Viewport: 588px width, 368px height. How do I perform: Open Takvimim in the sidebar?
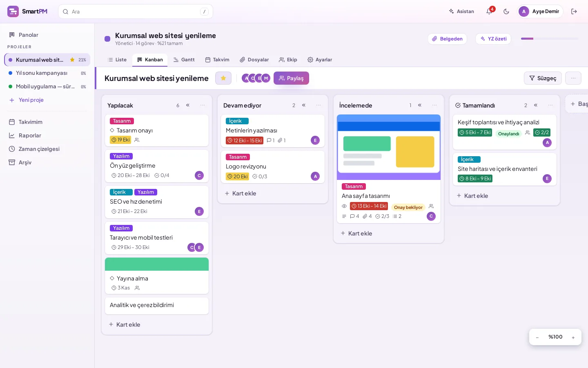[x=47, y=122]
